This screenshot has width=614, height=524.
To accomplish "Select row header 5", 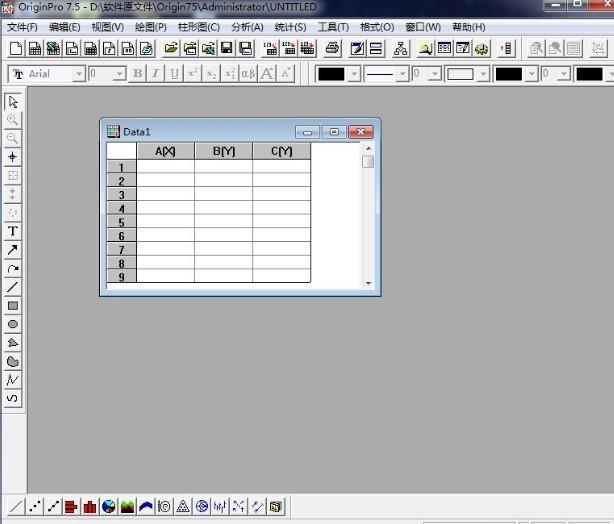I will tap(121, 222).
